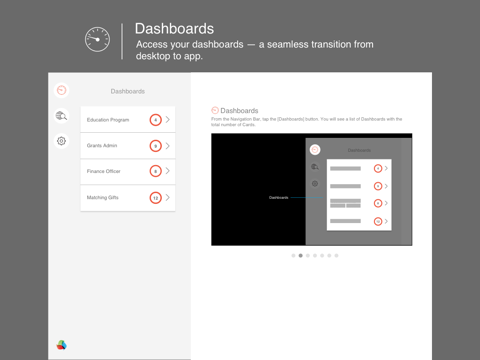480x360 pixels.
Task: Go to the fifth tutorial page dot
Action: coord(322,256)
